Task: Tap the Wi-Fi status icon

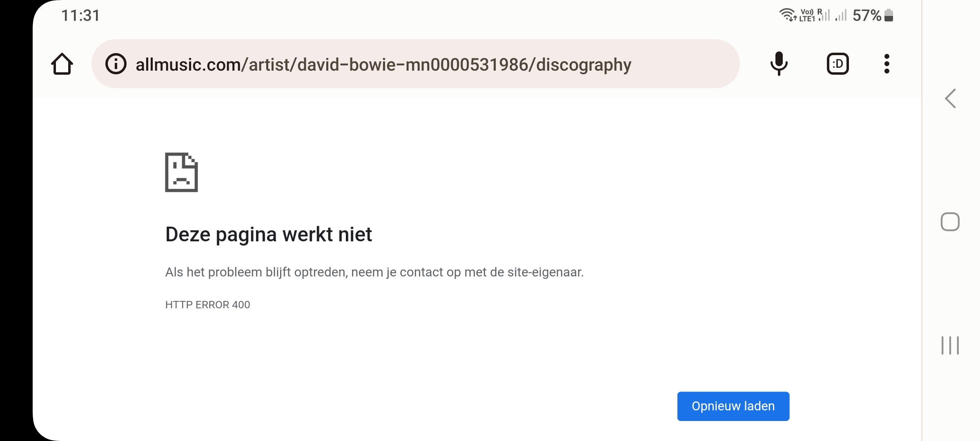Action: click(x=787, y=15)
